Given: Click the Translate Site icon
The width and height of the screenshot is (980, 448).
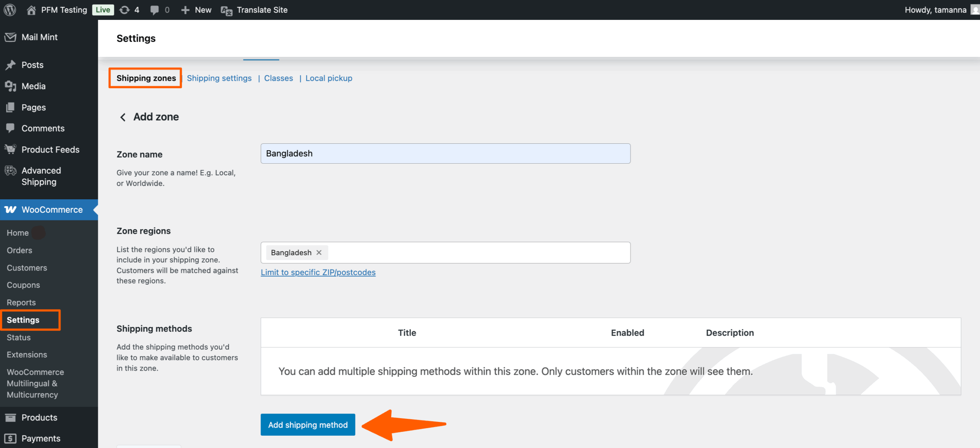Looking at the screenshot, I should pos(227,10).
